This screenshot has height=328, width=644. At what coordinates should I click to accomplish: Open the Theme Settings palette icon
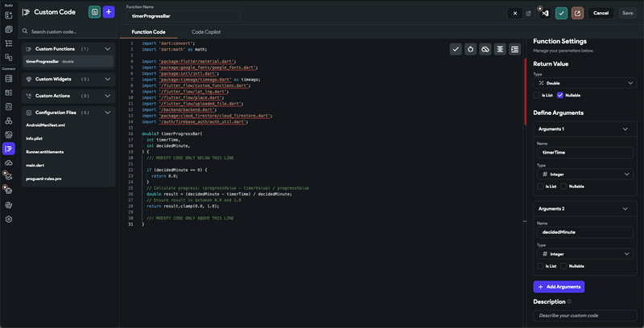point(9,205)
